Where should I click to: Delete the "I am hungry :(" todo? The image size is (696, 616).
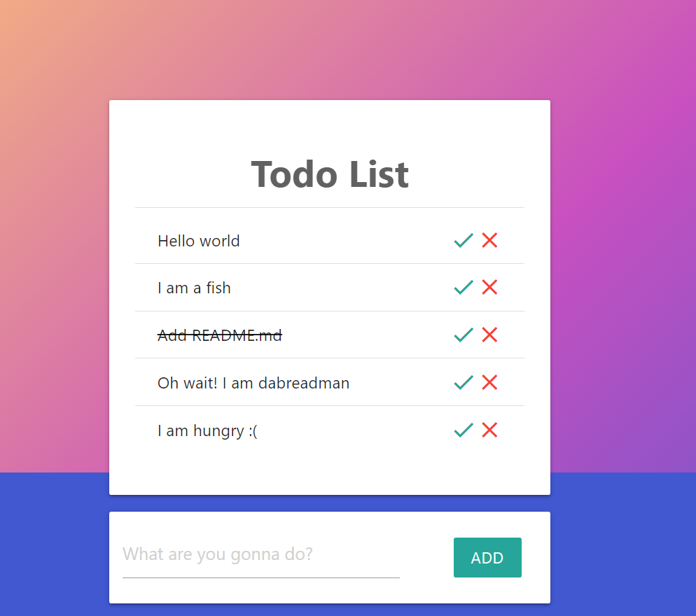[x=489, y=430]
